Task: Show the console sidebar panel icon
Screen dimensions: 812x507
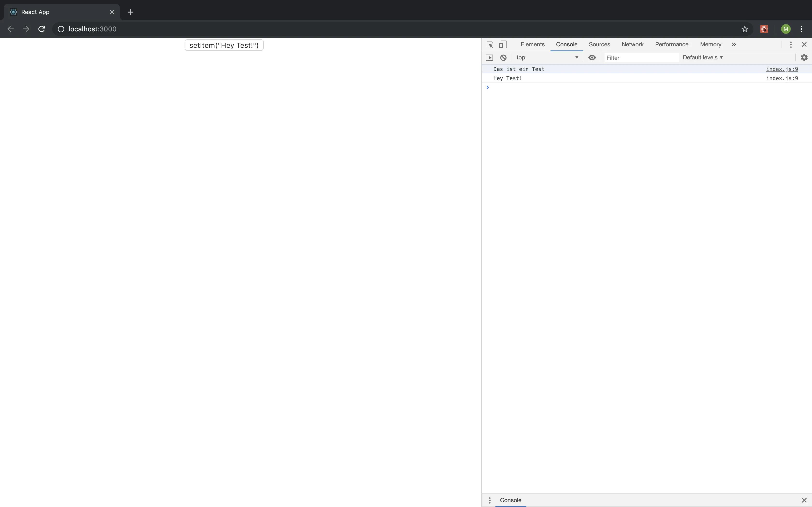Action: pos(490,58)
